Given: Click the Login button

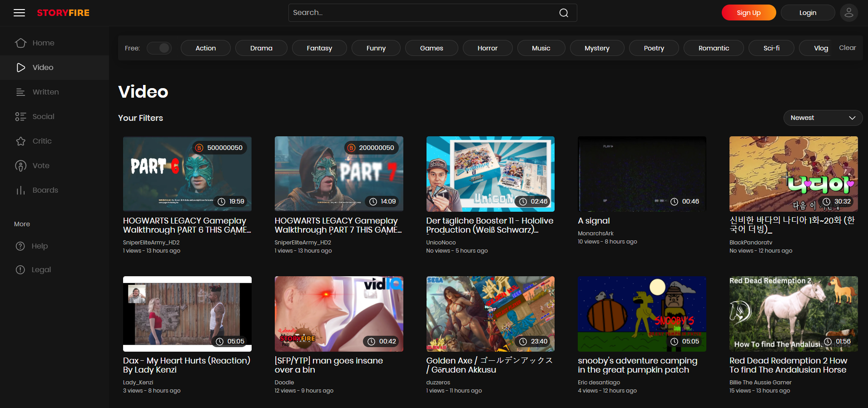Looking at the screenshot, I should (x=808, y=13).
